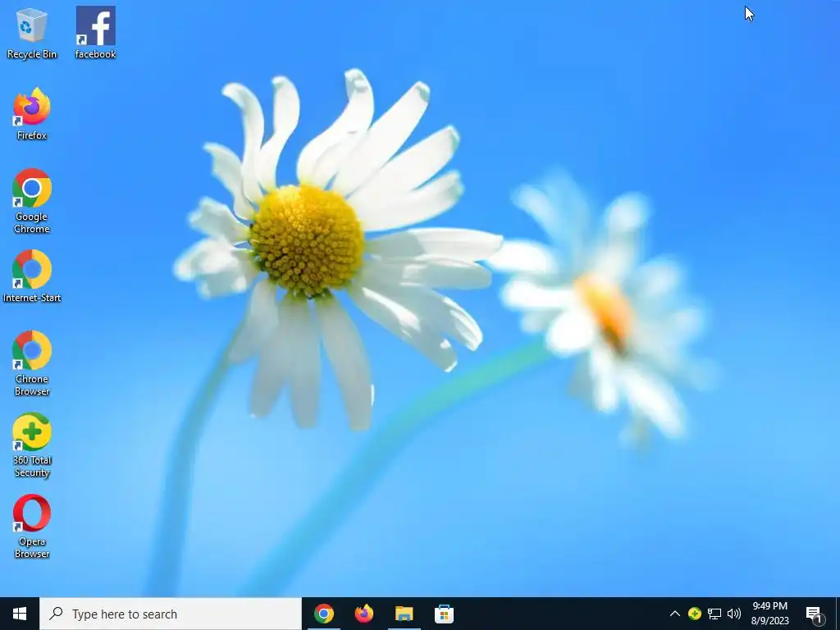Select the Recycle Bin desktop icon

pyautogui.click(x=32, y=33)
